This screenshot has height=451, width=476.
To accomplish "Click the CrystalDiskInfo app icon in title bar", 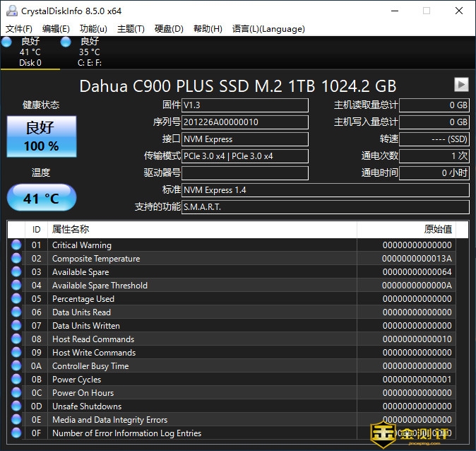I will click(9, 11).
